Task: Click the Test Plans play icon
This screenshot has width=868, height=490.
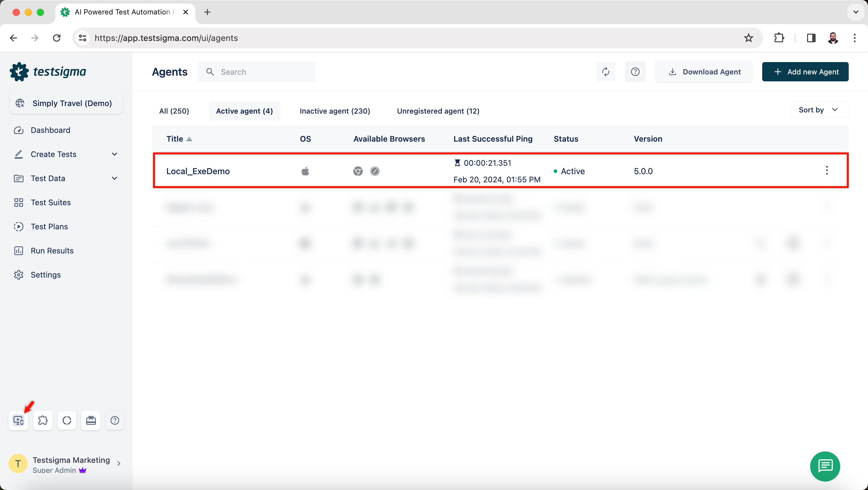Action: (18, 226)
